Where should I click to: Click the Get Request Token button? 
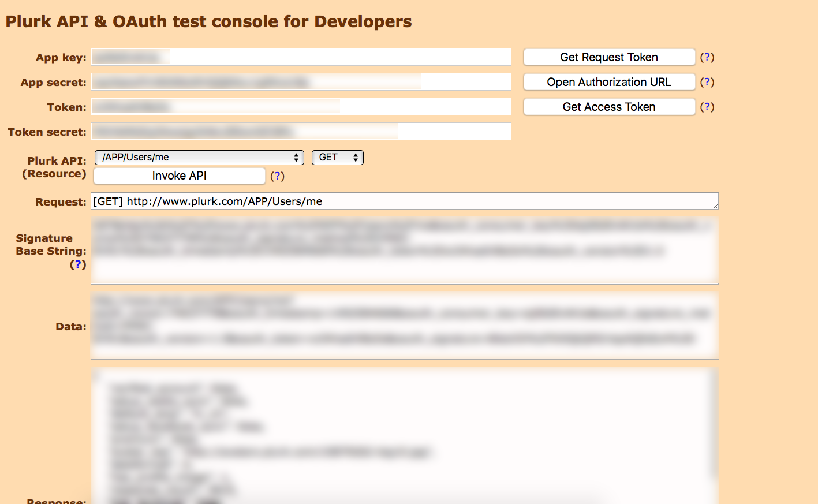[609, 57]
